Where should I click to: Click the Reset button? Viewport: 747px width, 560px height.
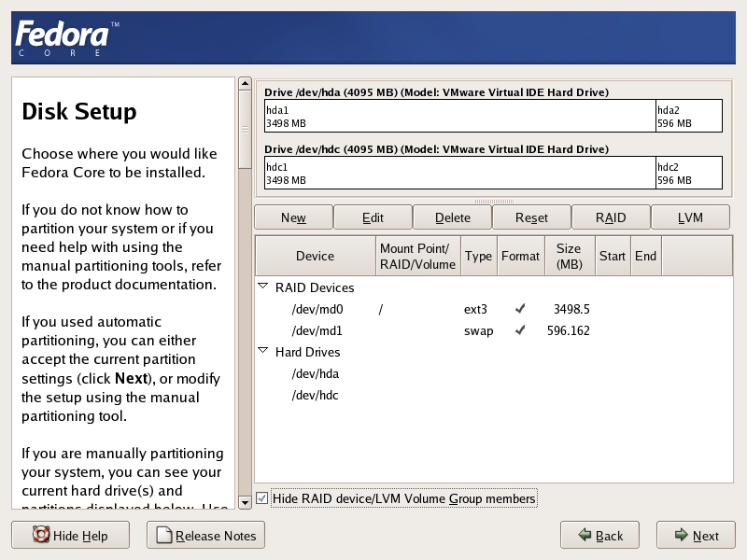[x=531, y=217]
